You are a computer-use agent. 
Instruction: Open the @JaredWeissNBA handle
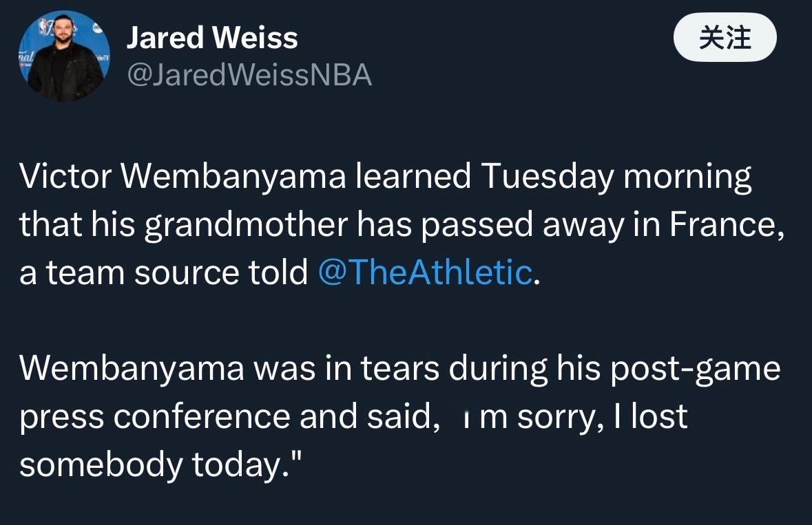tap(249, 74)
